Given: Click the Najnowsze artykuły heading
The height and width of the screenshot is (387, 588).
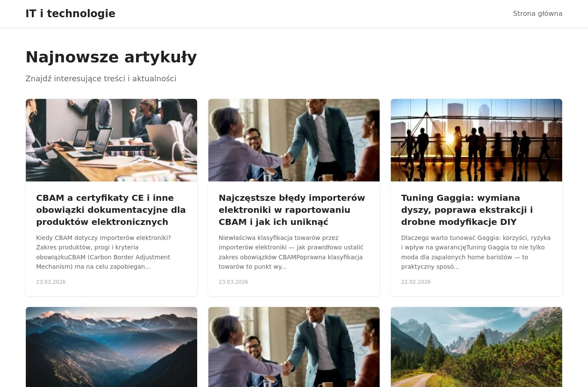Looking at the screenshot, I should (111, 57).
